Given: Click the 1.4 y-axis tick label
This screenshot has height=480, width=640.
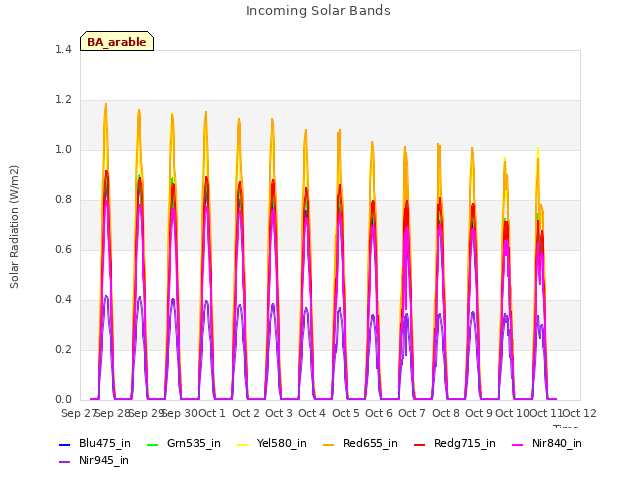Looking at the screenshot, I should [63, 49].
